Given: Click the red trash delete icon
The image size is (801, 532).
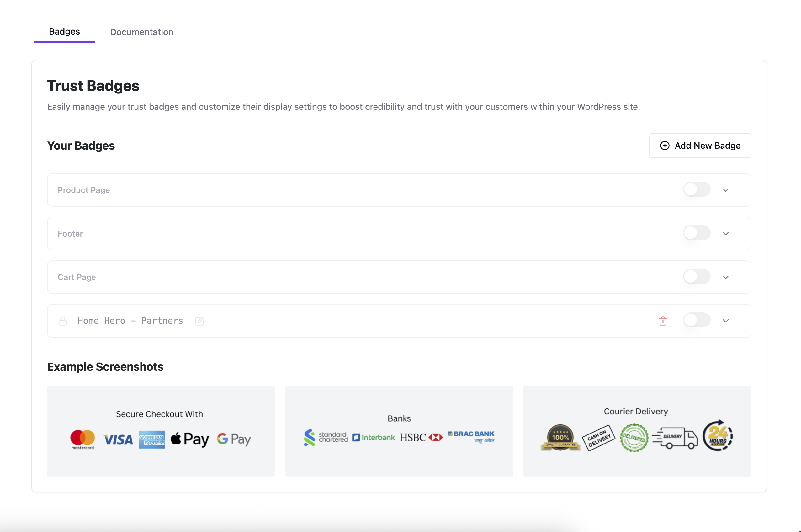Looking at the screenshot, I should 663,321.
